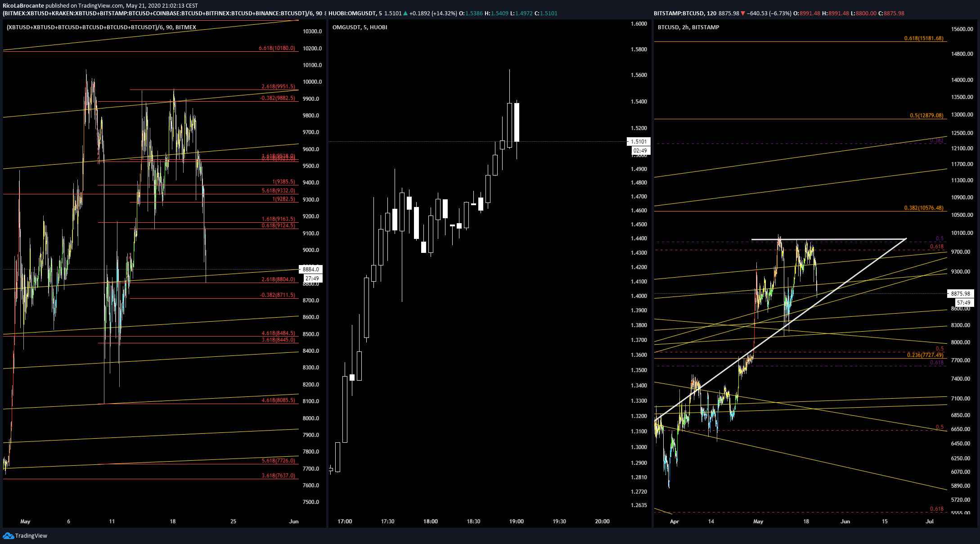Image resolution: width=980 pixels, height=544 pixels.
Task: Click the 1.6000 price scale value
Action: 639,24
